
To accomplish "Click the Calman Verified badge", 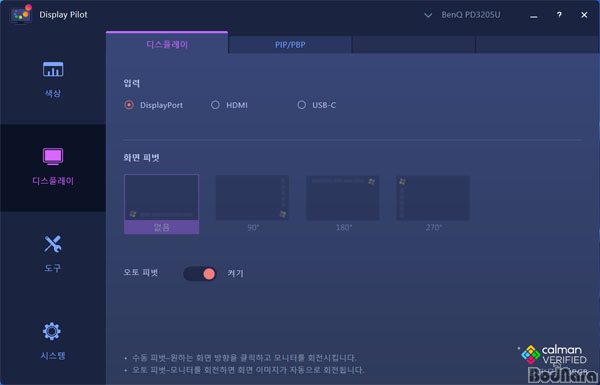I will coord(553,355).
